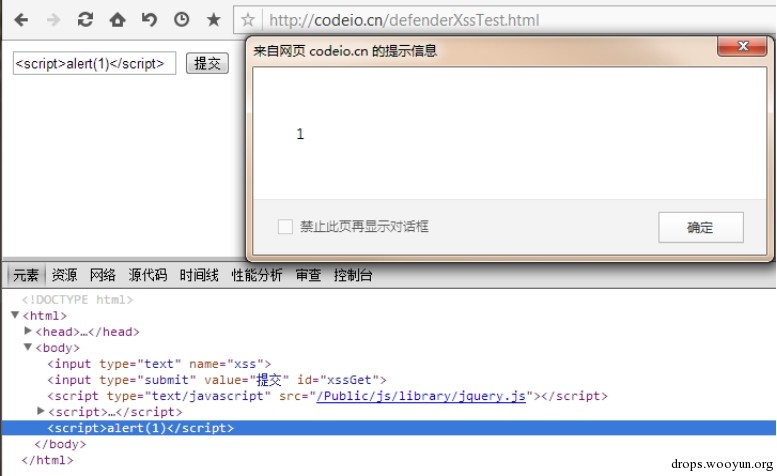Click the 提交 submit button
777x476 pixels.
(207, 63)
